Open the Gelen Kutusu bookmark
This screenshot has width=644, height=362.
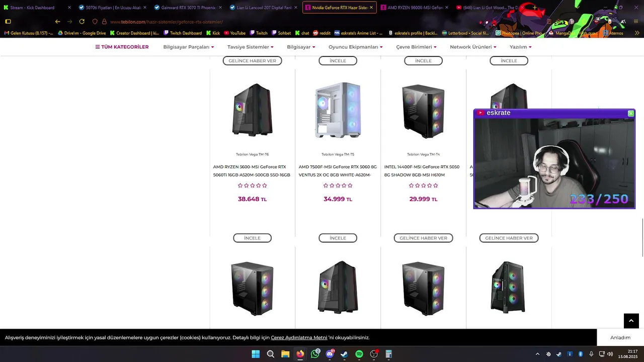28,33
